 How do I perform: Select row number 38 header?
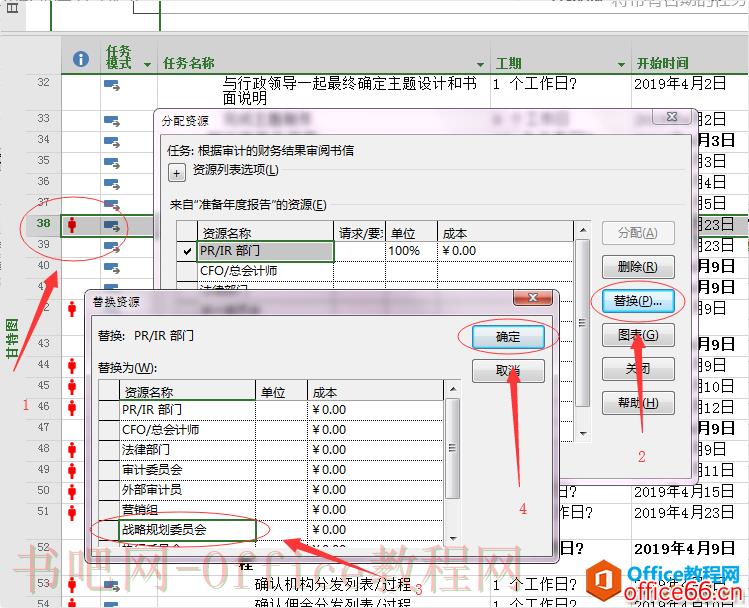(43, 224)
